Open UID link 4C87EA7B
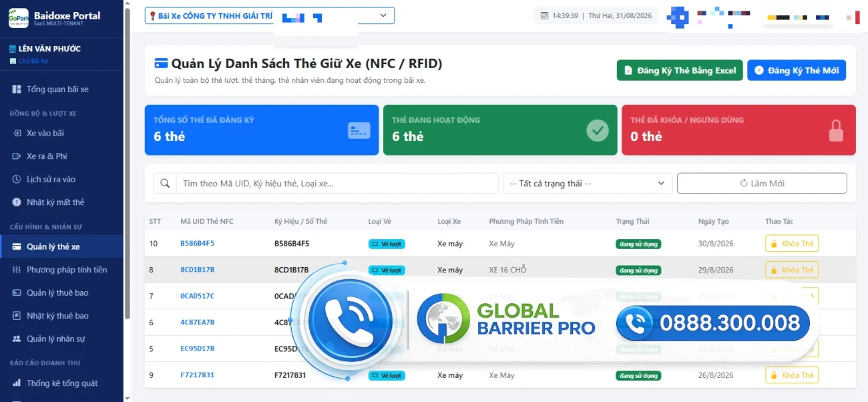This screenshot has width=868, height=402. coord(198,323)
